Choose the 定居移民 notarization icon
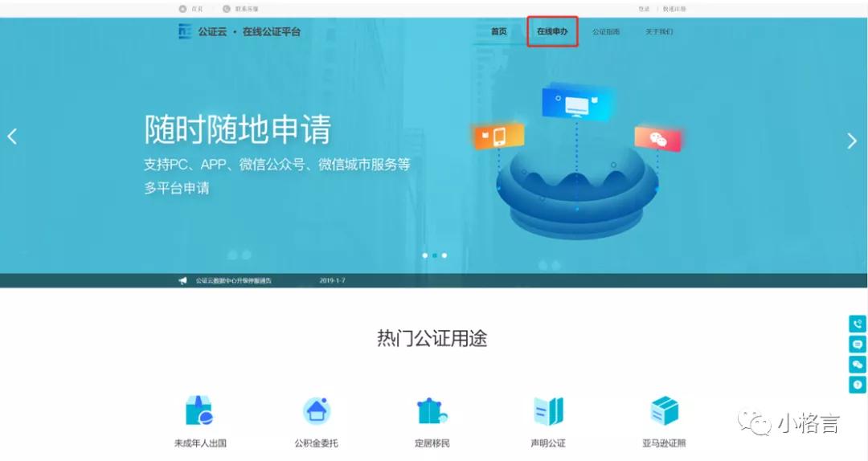The width and height of the screenshot is (868, 461). [432, 411]
